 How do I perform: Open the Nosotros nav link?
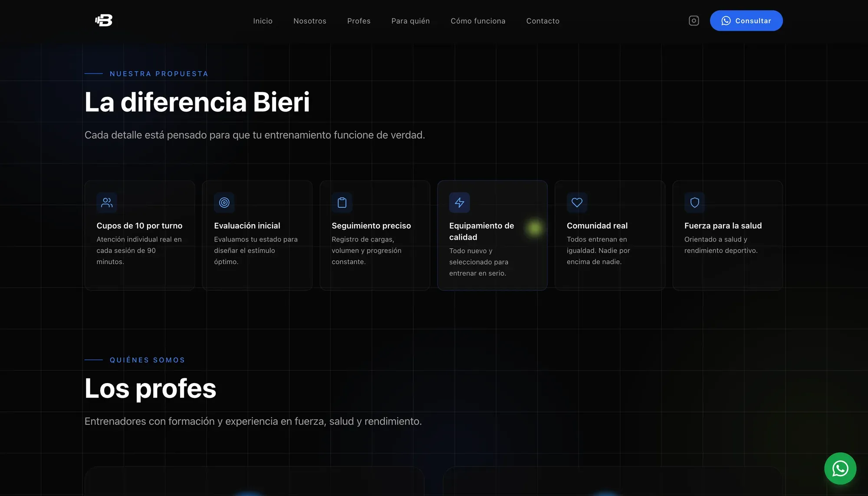[310, 21]
